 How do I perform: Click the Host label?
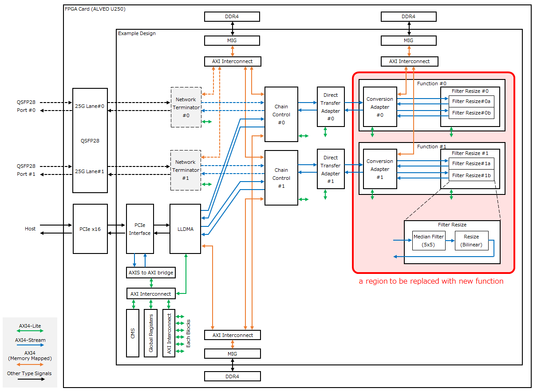coord(30,229)
